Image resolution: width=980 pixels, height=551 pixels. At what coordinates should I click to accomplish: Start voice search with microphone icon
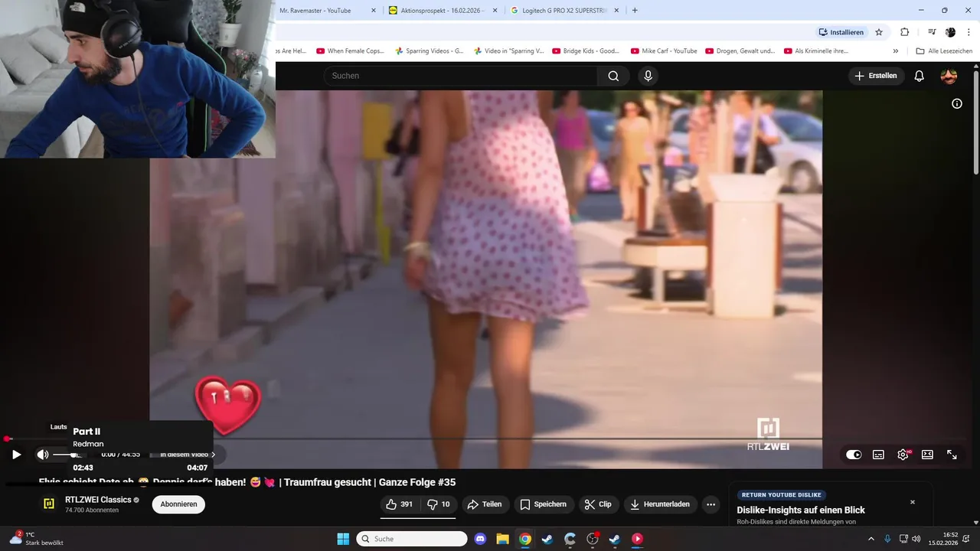coord(648,76)
